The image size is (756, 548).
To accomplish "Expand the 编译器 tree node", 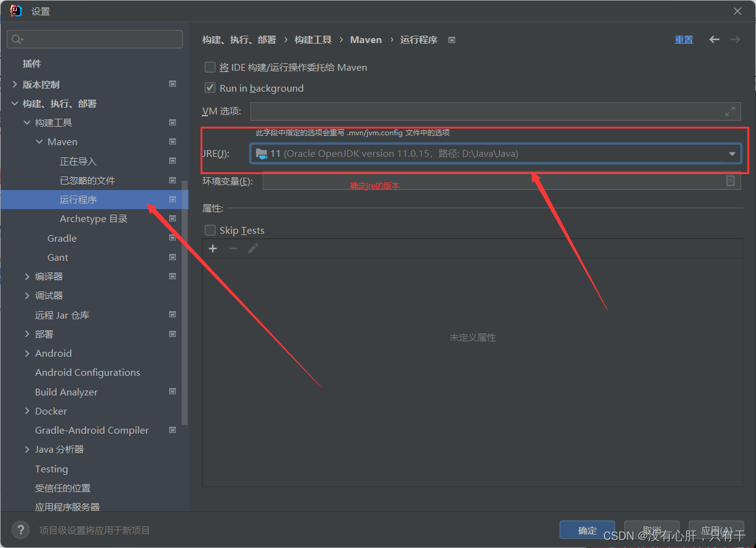I will point(27,276).
